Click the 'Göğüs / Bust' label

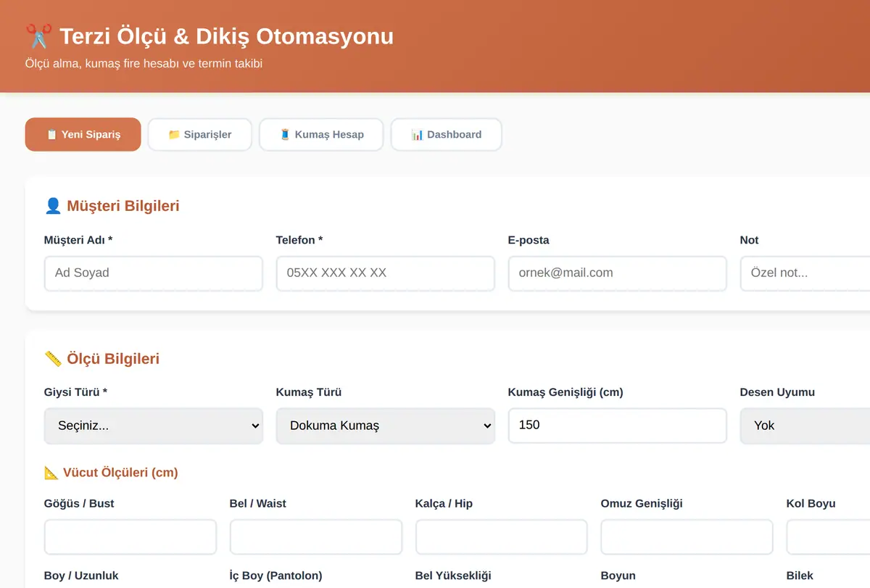point(79,504)
